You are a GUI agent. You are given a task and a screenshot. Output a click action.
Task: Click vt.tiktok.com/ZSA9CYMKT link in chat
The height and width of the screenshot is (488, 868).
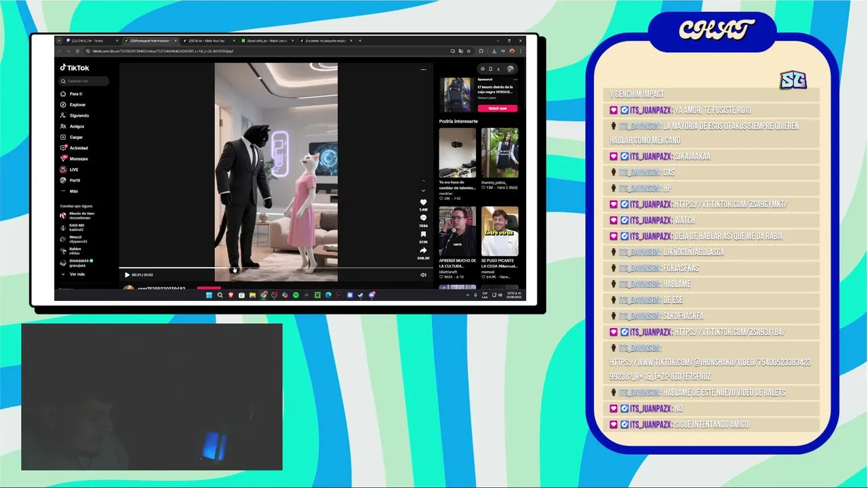tap(731, 204)
